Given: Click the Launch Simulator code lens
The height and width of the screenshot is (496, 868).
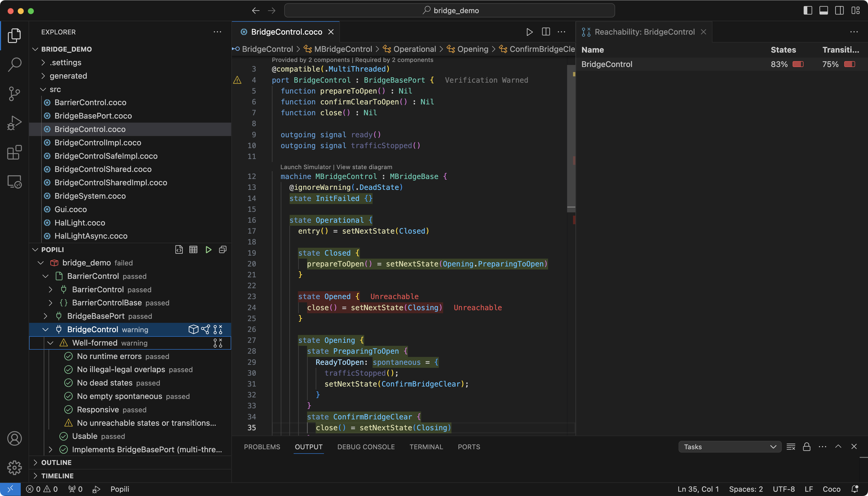Looking at the screenshot, I should 305,167.
